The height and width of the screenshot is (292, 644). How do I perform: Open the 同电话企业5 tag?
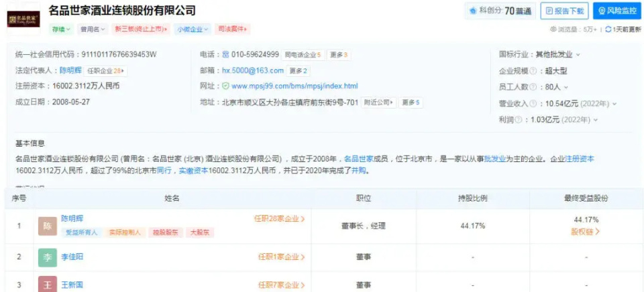[x=303, y=54]
